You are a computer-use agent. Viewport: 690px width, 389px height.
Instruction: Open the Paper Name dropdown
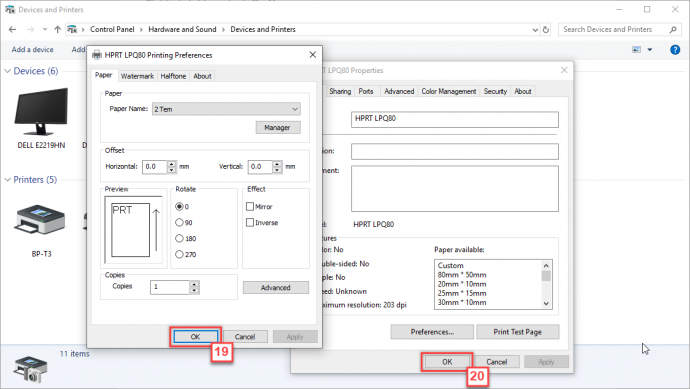pos(226,109)
